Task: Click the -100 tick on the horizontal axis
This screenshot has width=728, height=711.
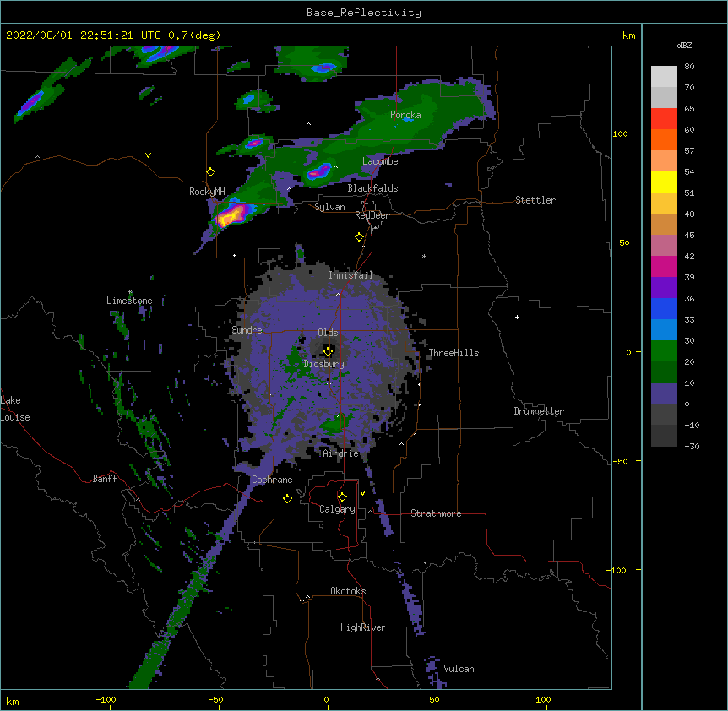Action: [x=106, y=700]
